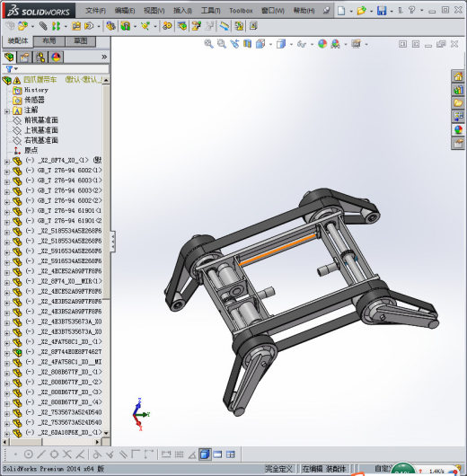Expand the 注解 annotations tree node
This screenshot has width=467, height=476.
coord(7,111)
